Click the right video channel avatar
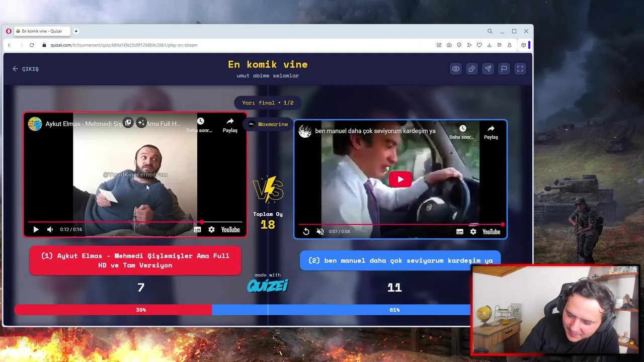 305,131
